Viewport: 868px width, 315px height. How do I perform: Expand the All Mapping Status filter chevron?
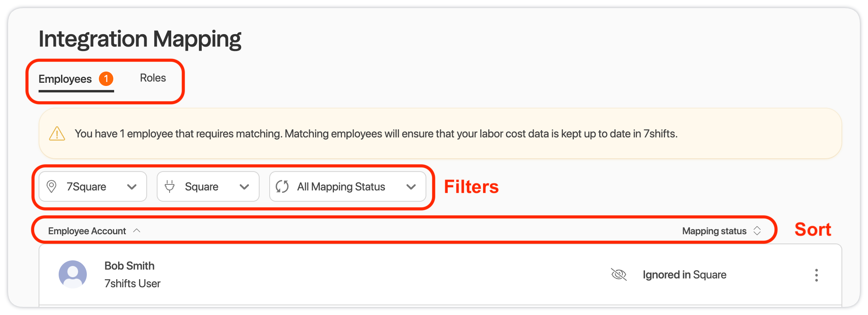tap(411, 187)
